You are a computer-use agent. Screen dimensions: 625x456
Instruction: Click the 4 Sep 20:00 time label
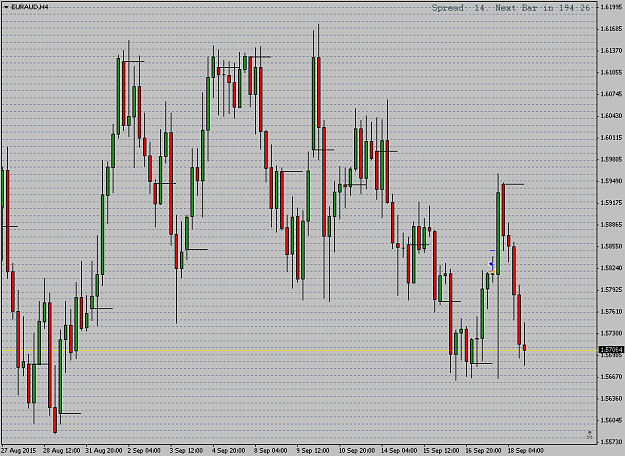229,451
